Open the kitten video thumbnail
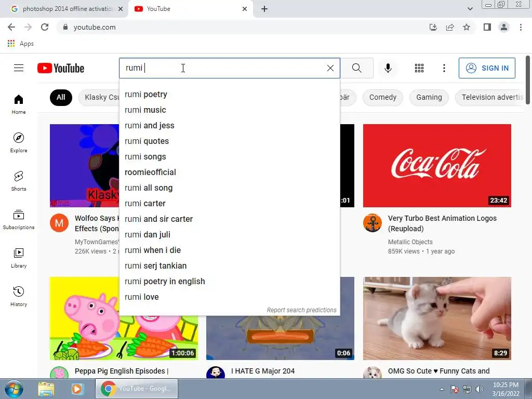Viewport: 532px width, 399px height. 437,318
